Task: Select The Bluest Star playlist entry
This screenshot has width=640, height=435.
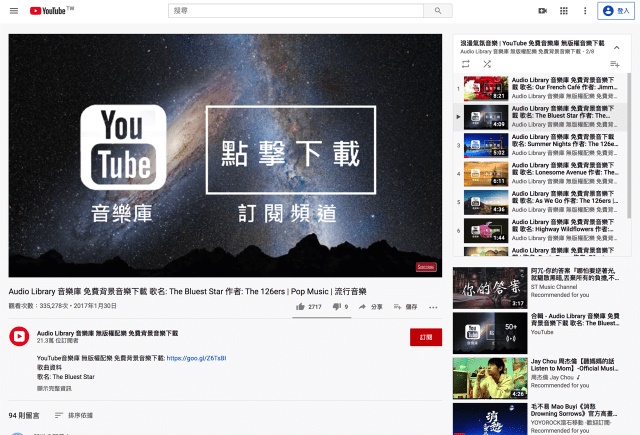Action: point(540,117)
